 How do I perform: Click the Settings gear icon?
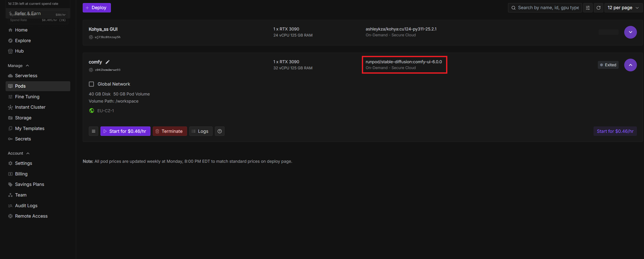point(10,163)
